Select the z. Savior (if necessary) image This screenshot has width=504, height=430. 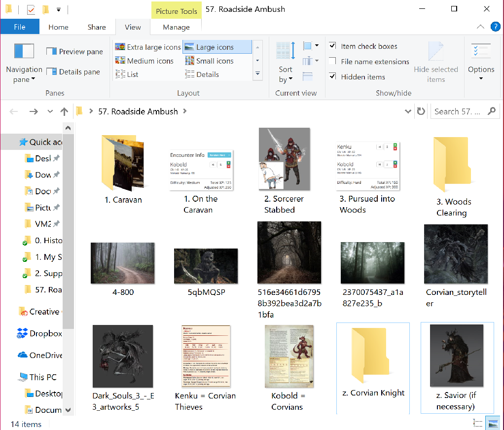[457, 367]
